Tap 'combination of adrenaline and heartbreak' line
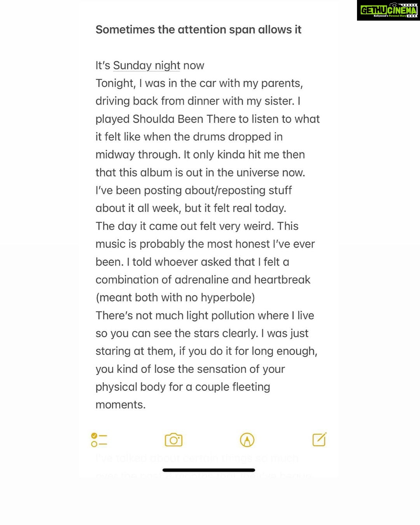The image size is (420, 525). click(x=203, y=280)
